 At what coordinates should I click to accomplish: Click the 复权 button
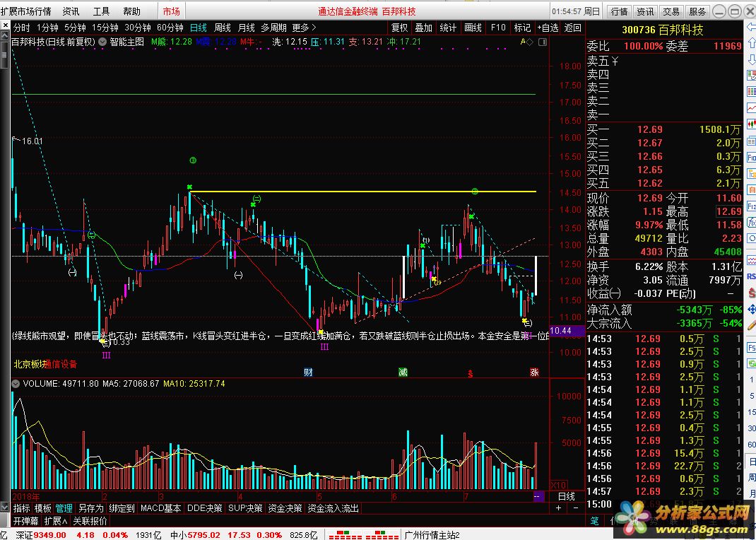(x=399, y=28)
